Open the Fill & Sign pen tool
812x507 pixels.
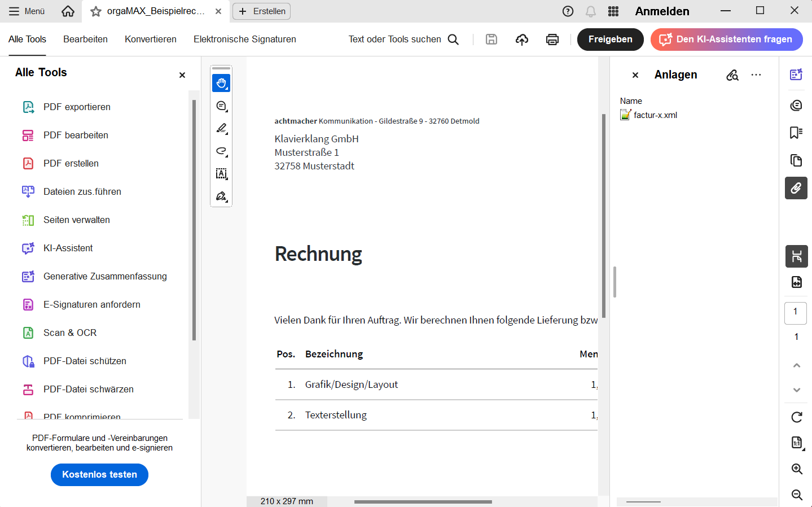coord(221,196)
